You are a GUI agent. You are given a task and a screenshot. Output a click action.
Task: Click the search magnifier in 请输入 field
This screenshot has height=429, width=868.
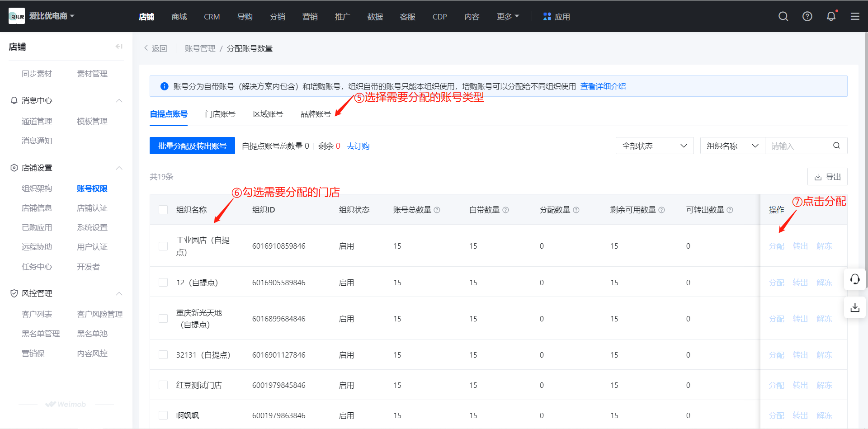click(x=836, y=146)
